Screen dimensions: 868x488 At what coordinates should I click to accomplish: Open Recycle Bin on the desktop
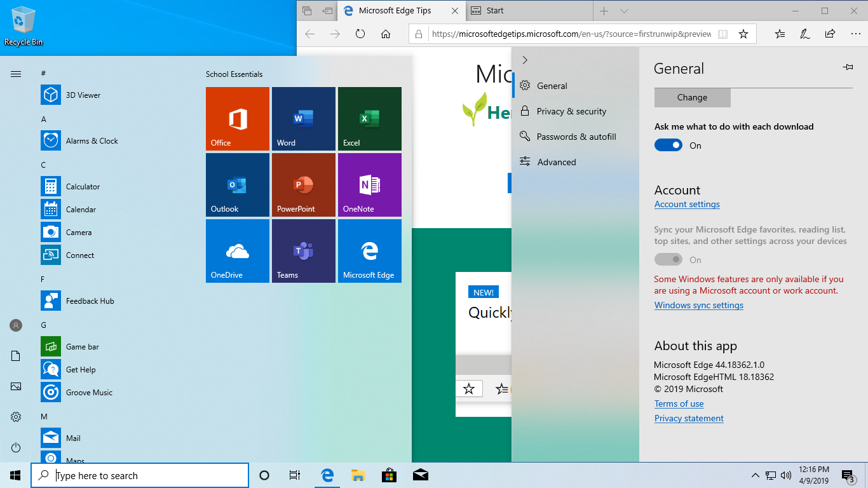[24, 26]
